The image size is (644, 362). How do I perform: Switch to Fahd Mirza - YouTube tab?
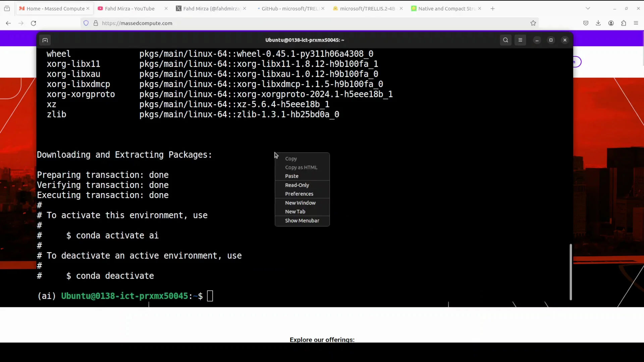(x=129, y=9)
